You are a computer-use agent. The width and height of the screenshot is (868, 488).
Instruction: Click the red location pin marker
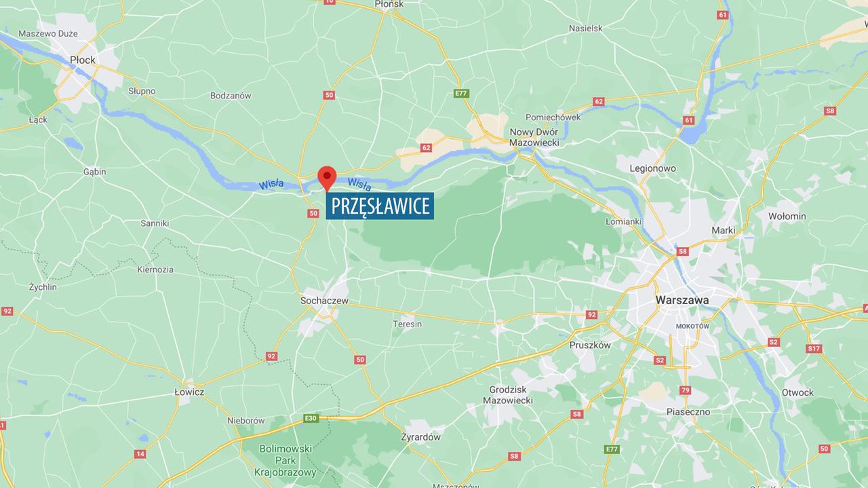click(327, 179)
